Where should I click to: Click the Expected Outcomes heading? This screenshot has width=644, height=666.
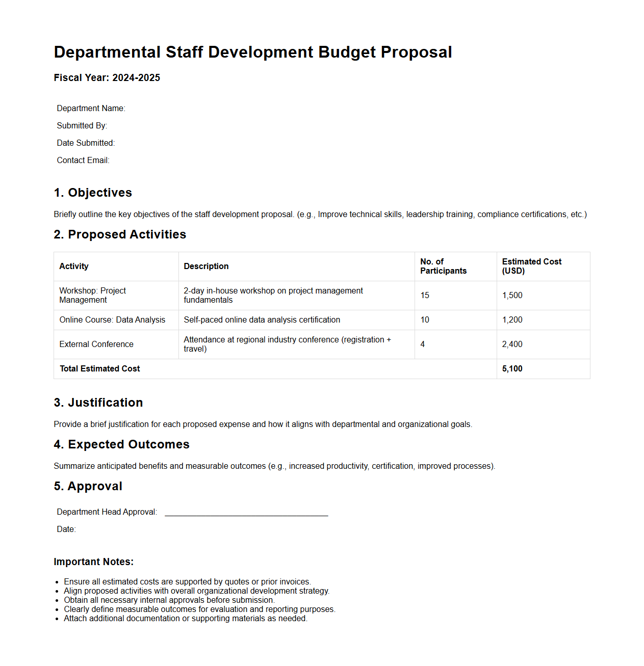click(x=121, y=444)
